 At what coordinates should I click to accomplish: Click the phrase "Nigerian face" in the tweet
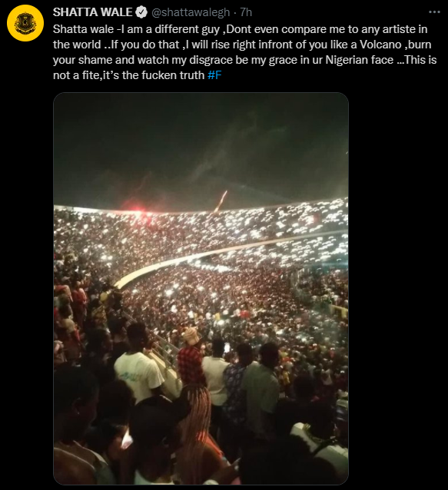click(358, 60)
